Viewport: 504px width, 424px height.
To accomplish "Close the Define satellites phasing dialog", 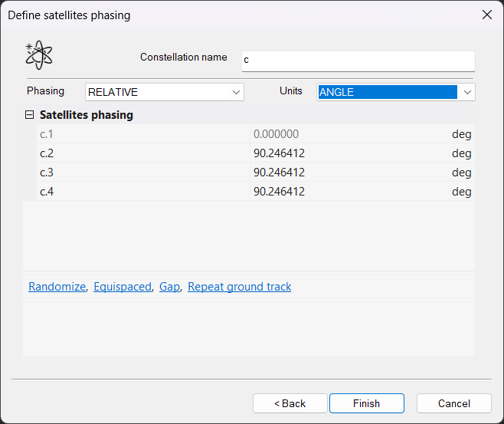I will pyautogui.click(x=486, y=15).
